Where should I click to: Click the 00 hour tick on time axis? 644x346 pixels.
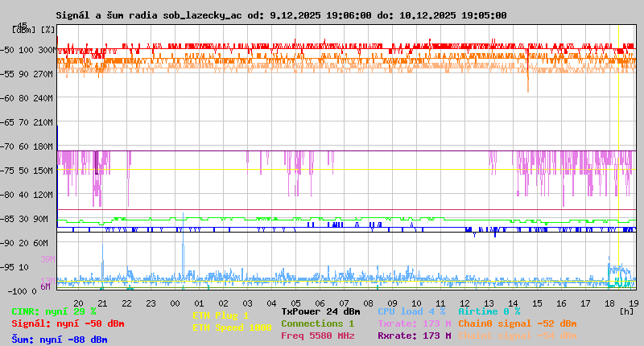pos(175,303)
